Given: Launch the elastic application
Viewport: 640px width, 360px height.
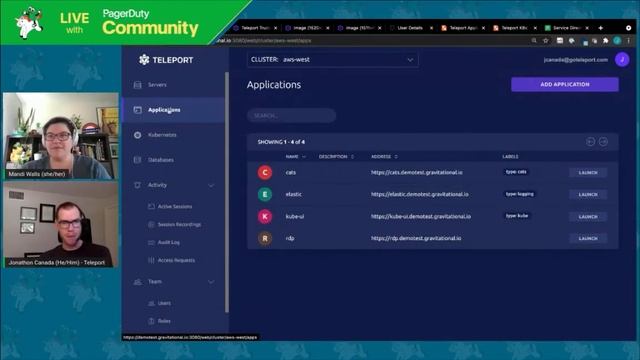Looking at the screenshot, I should pos(588,195).
